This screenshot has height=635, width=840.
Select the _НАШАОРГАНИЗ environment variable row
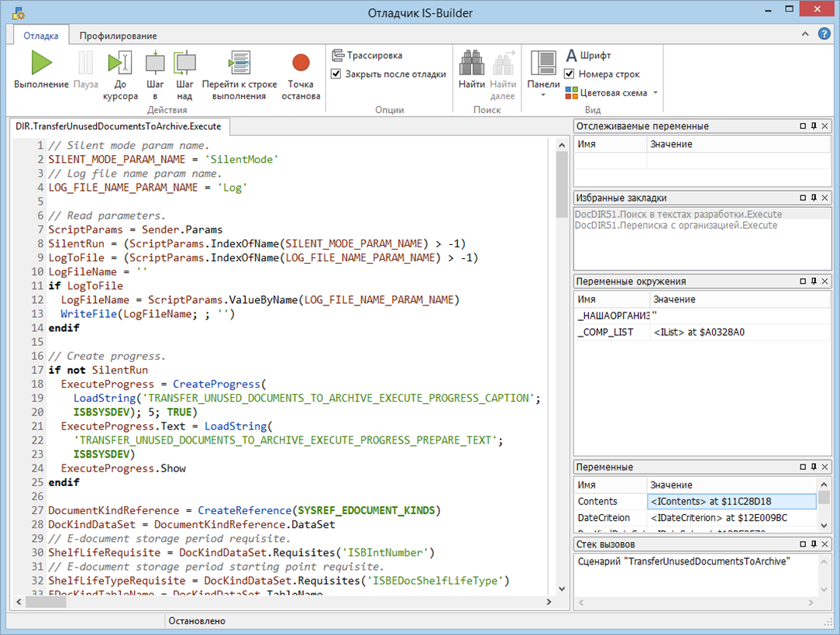(702, 316)
